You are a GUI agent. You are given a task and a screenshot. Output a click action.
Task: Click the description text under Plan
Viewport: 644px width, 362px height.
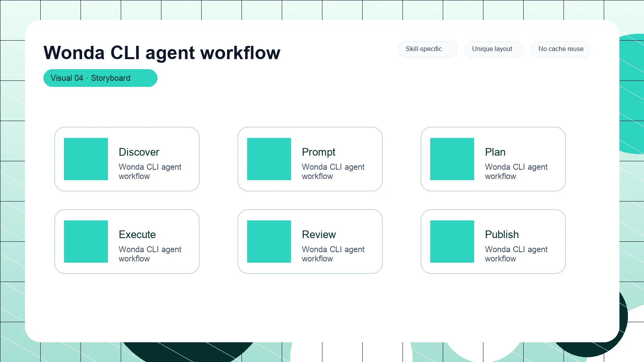point(516,171)
